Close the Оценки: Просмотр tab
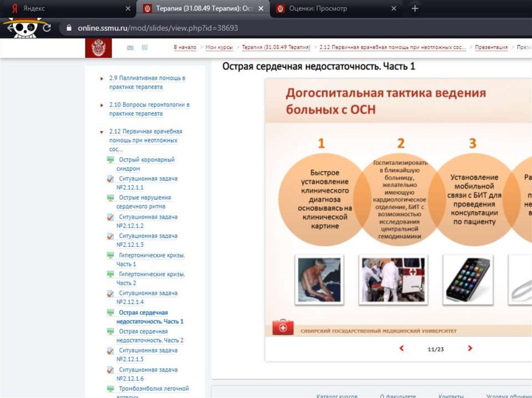The height and width of the screenshot is (398, 532). [394, 8]
